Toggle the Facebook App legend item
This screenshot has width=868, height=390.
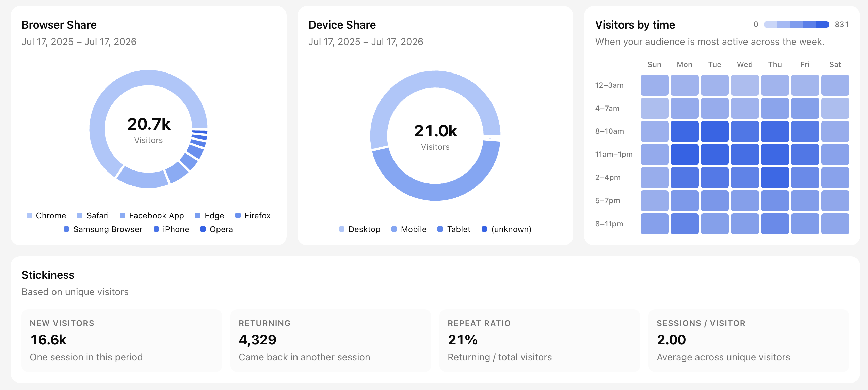coord(152,215)
